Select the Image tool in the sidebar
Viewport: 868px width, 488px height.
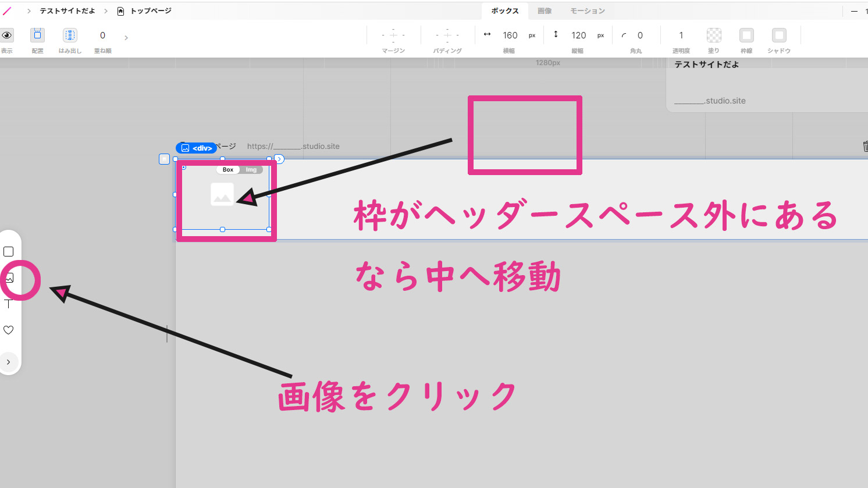point(9,278)
